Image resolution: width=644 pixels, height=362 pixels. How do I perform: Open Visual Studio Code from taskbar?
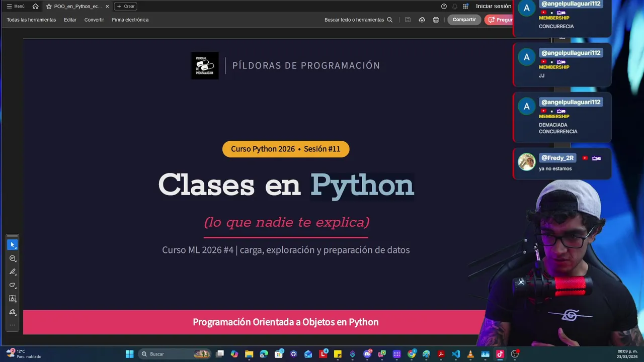[x=456, y=354]
